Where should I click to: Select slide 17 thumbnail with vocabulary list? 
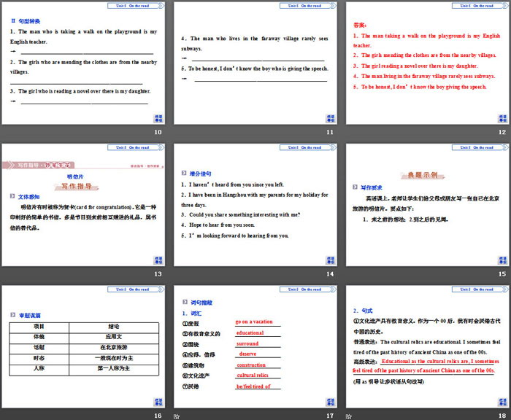pyautogui.click(x=255, y=347)
